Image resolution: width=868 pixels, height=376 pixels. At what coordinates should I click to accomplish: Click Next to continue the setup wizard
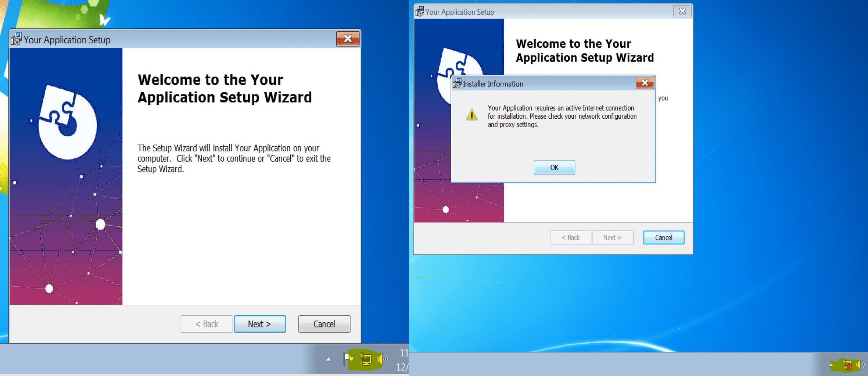click(259, 324)
